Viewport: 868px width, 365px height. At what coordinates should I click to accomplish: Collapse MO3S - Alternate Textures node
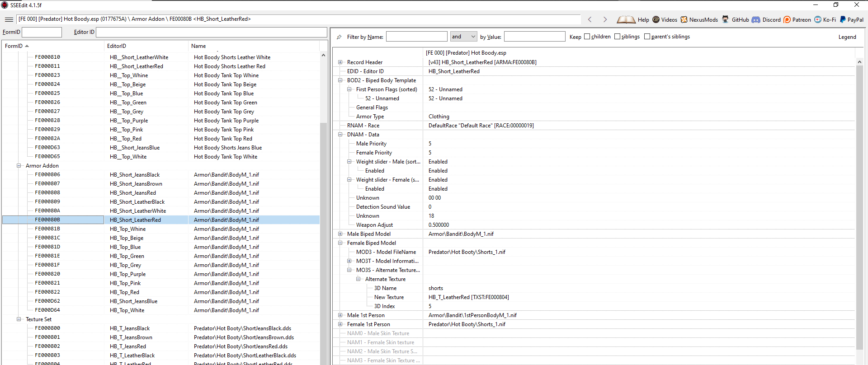click(x=349, y=270)
